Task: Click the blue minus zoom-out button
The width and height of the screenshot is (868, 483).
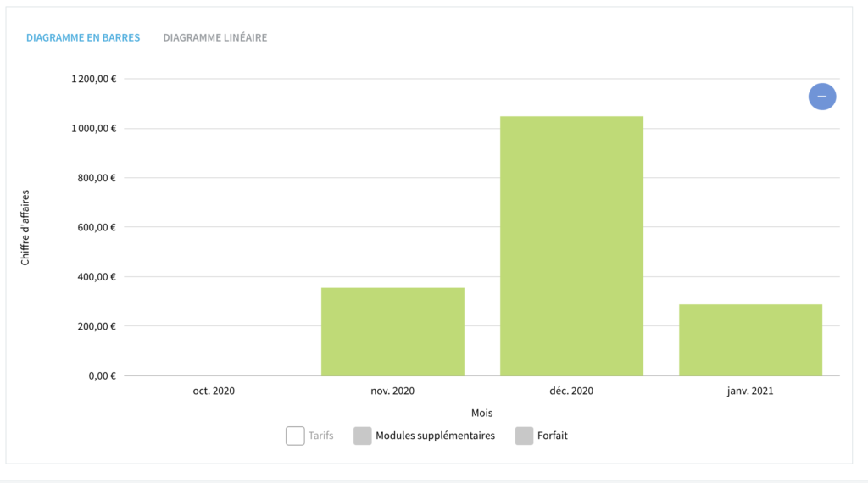Action: coord(822,97)
